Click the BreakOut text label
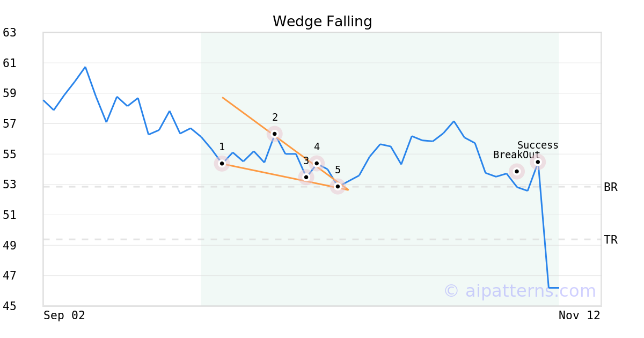The width and height of the screenshot is (644, 338). click(516, 155)
